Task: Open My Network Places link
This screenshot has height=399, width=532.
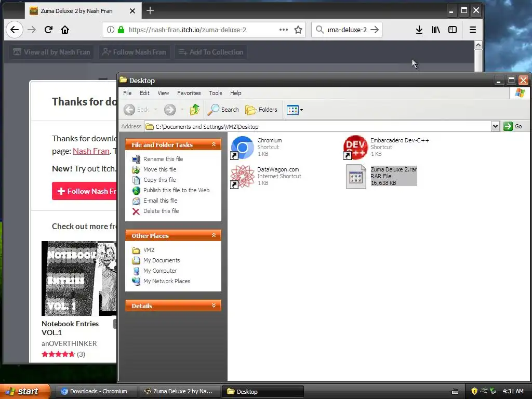Action: [x=167, y=281]
